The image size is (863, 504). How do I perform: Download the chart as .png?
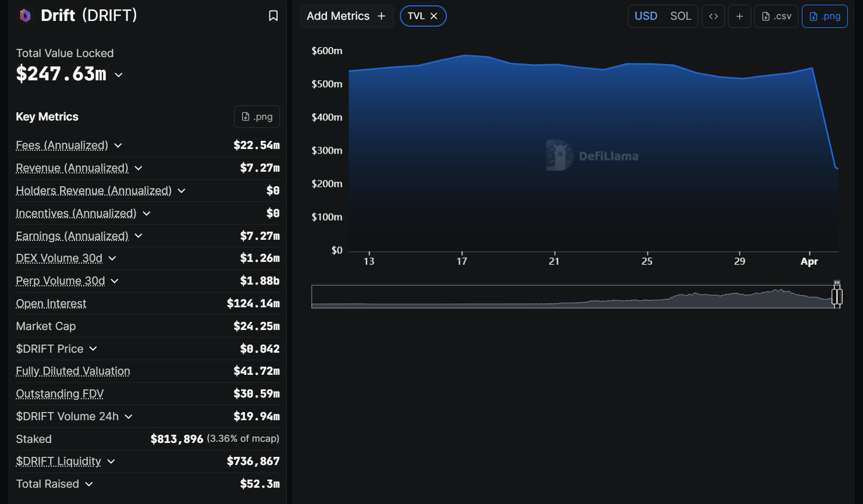[x=825, y=16]
